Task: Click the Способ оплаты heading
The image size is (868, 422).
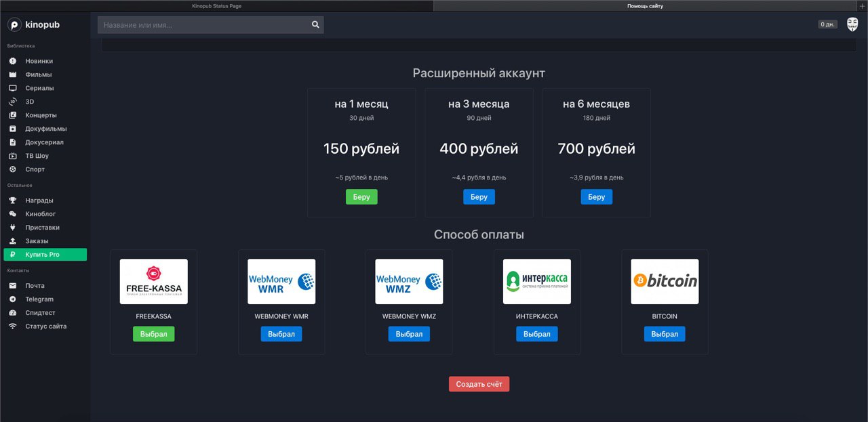Action: [x=479, y=235]
